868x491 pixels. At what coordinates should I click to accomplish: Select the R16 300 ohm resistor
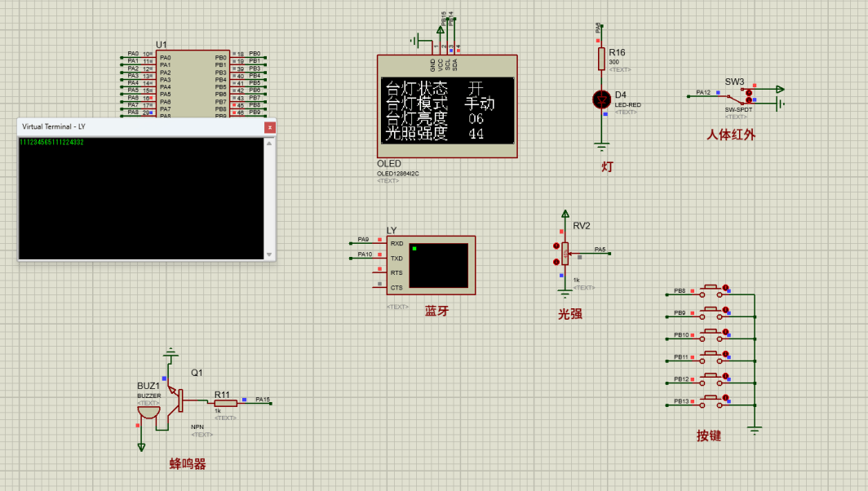pos(602,59)
